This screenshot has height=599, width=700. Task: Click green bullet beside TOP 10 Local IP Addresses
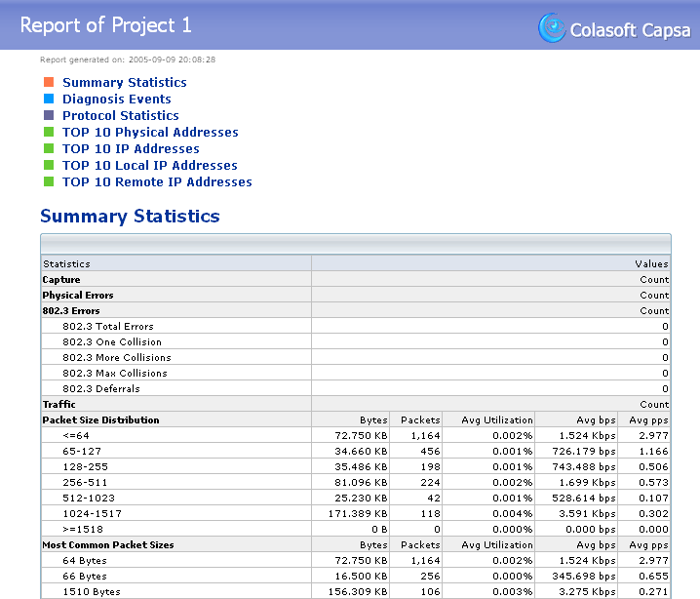(49, 165)
